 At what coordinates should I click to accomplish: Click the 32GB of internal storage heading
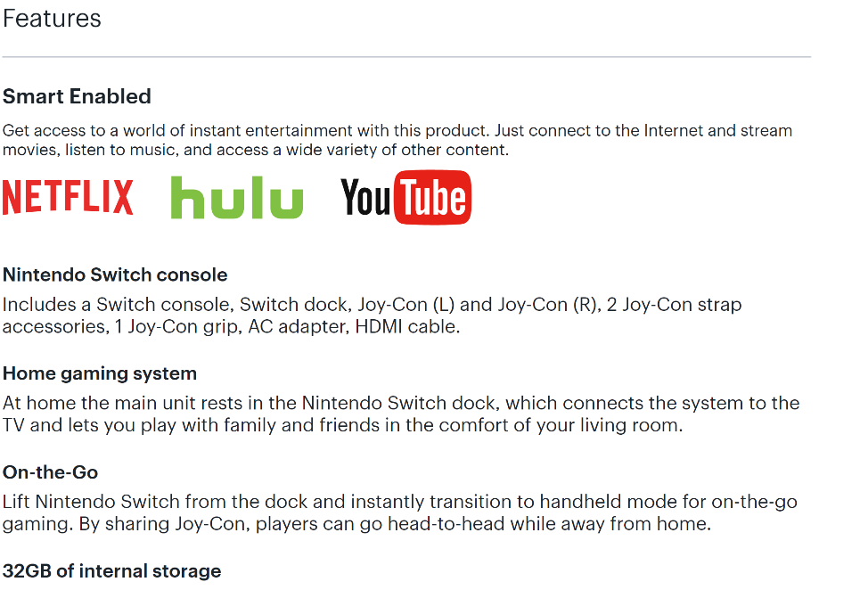point(111,570)
